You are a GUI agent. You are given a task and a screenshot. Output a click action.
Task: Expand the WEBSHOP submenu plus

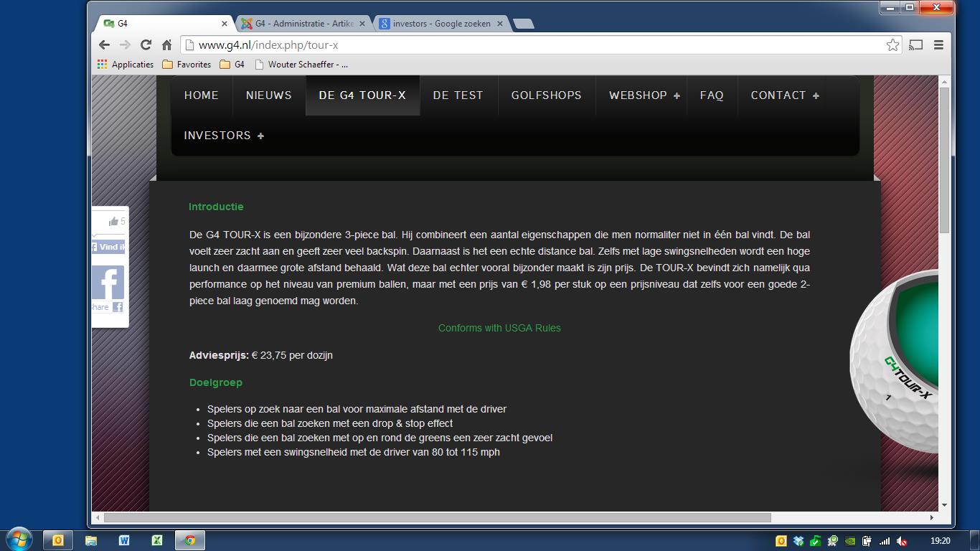pos(677,95)
